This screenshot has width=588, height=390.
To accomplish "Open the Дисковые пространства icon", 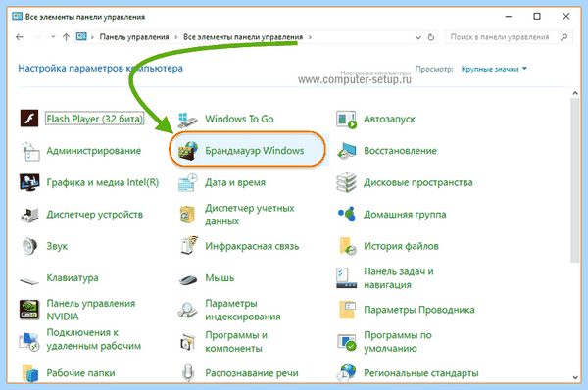I will click(x=346, y=182).
